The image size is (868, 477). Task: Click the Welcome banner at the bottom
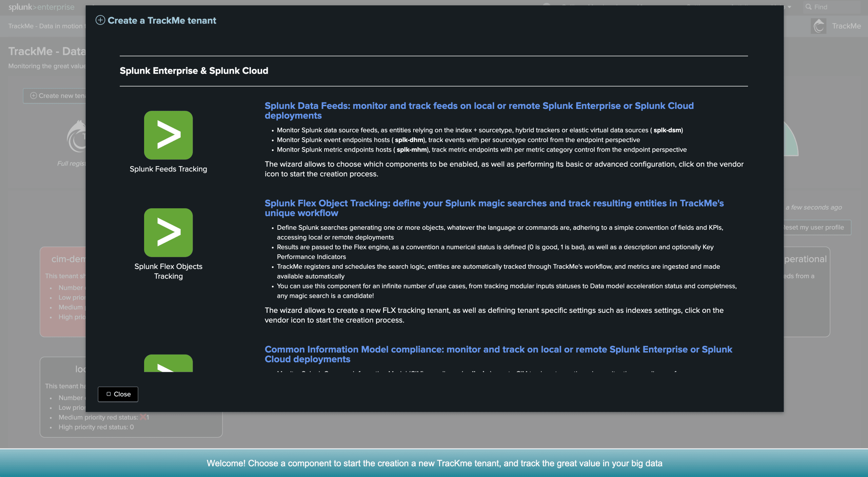tap(434, 463)
